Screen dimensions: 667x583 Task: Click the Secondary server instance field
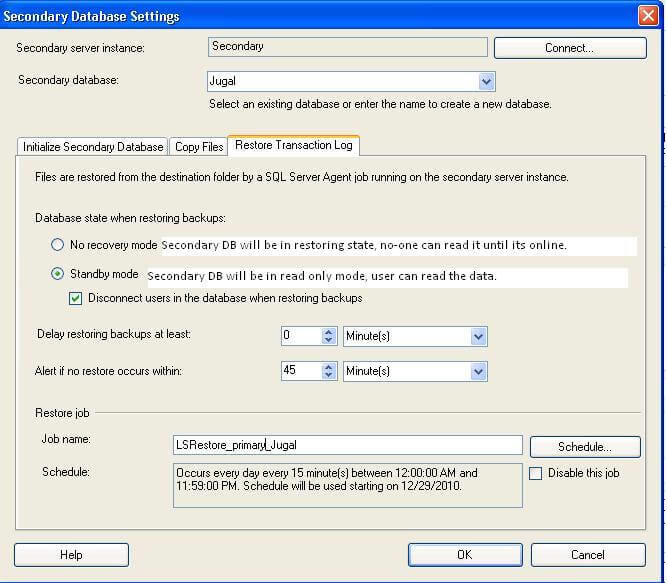[x=348, y=47]
